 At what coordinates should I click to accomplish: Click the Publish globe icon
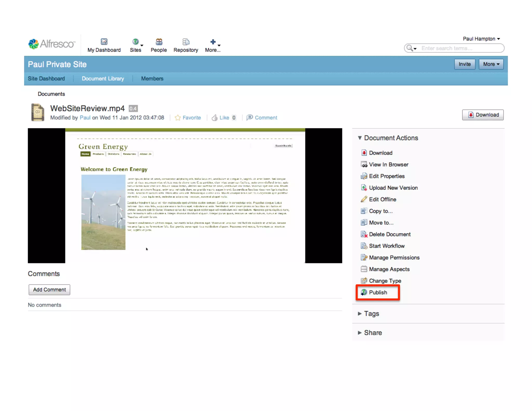tap(364, 292)
